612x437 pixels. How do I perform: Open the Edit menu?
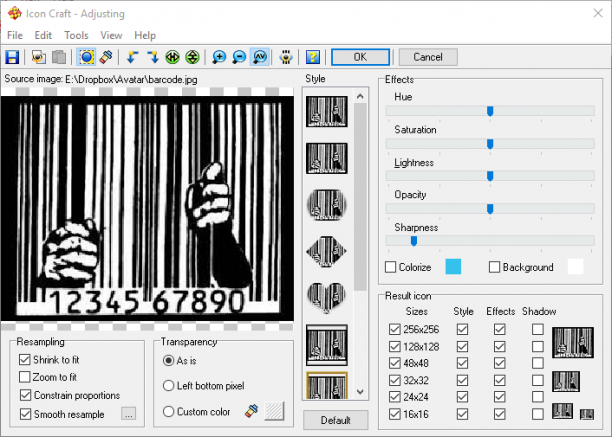click(x=43, y=36)
